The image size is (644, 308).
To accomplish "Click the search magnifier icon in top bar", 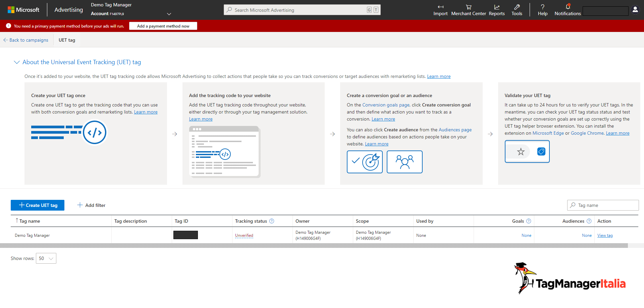I will tap(229, 10).
